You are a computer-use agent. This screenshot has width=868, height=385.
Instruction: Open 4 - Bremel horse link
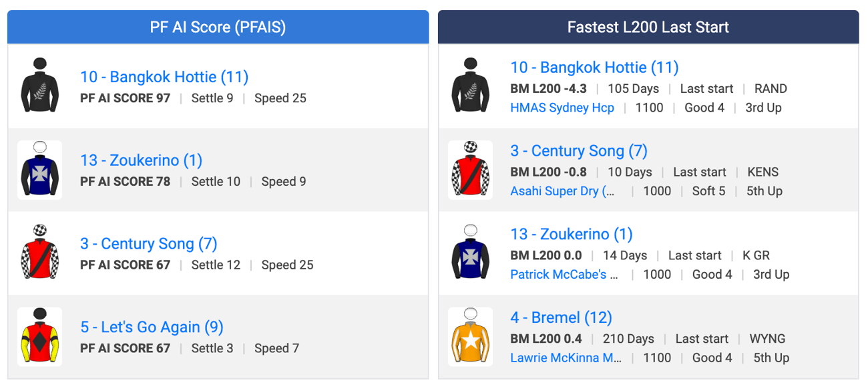(561, 317)
